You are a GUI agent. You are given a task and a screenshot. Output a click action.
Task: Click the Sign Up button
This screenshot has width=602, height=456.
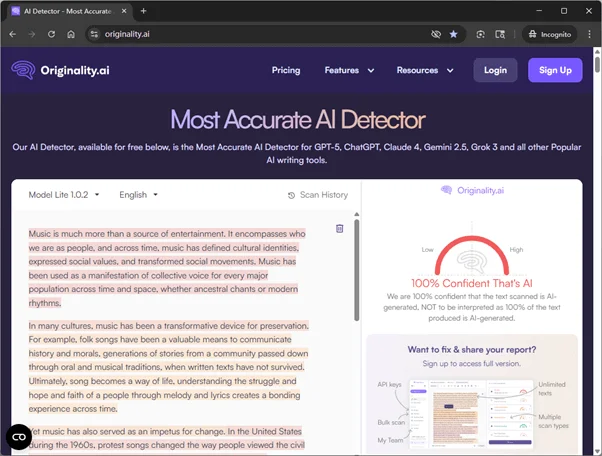555,70
